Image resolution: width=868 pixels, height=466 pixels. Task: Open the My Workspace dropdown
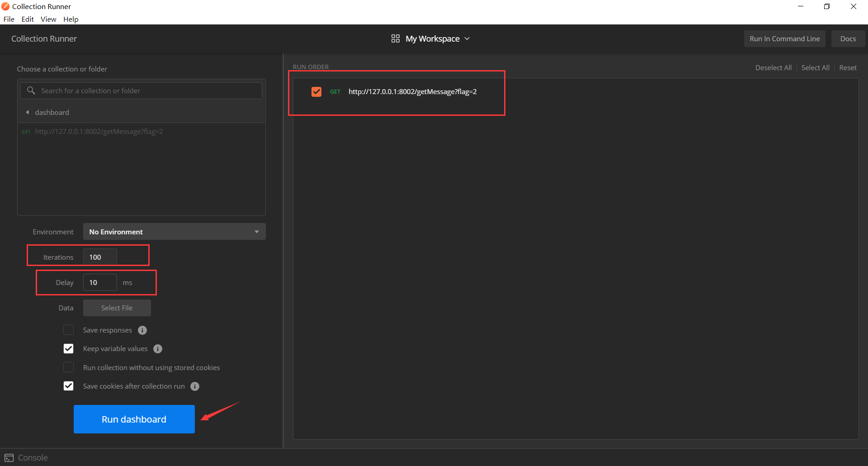[431, 38]
